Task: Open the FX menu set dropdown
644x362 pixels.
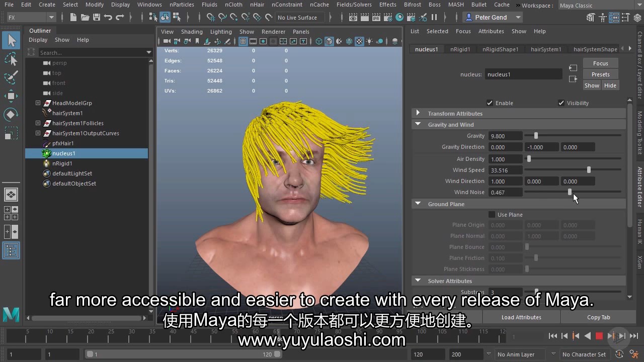Action: [31, 17]
